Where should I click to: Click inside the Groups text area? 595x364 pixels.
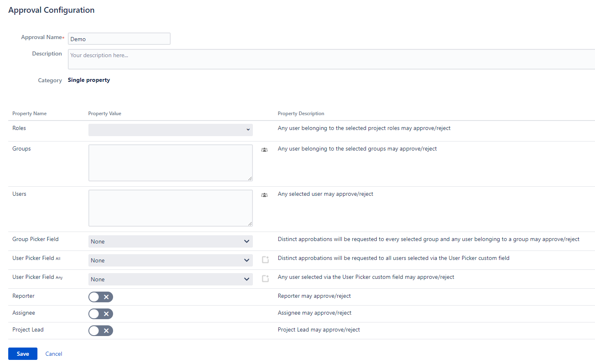[x=170, y=162]
